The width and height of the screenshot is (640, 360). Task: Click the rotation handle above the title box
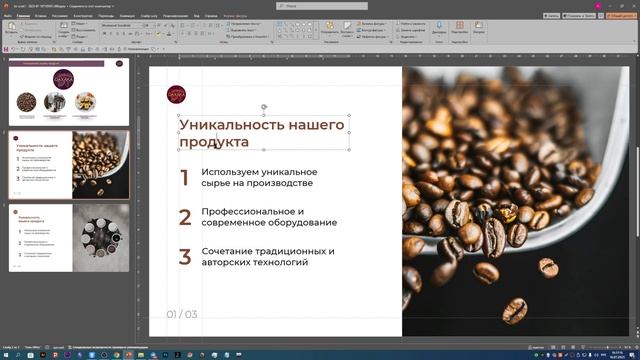264,107
